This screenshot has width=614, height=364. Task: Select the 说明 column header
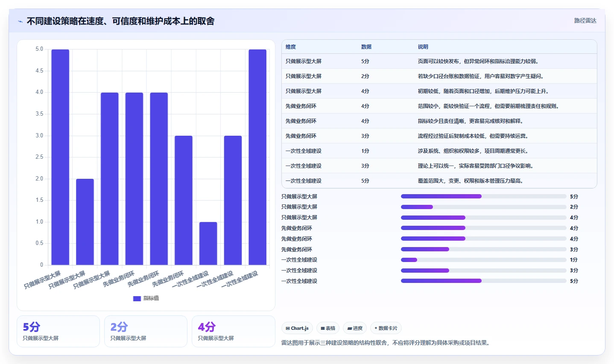click(423, 47)
